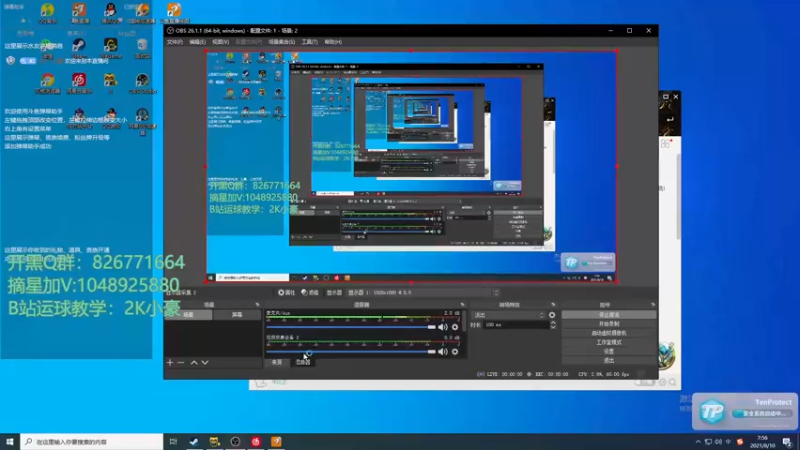Click the 退出 exit button in controls
This screenshot has width=800, height=450.
click(x=609, y=361)
